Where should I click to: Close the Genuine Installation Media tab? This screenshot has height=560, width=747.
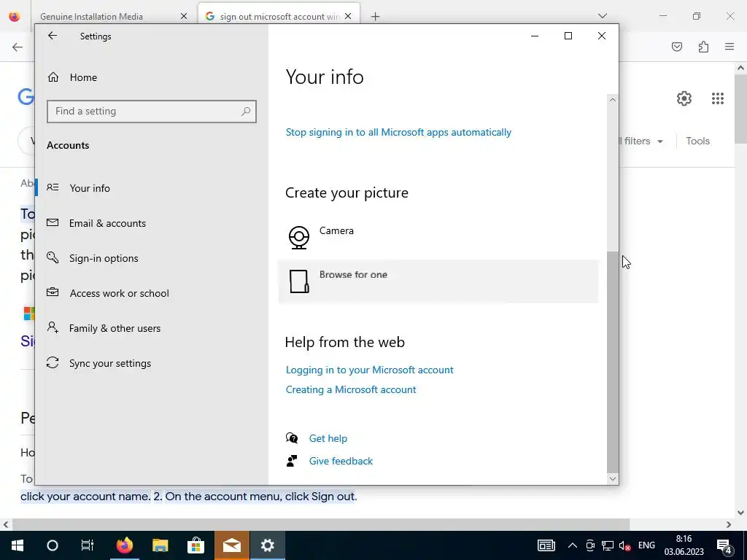point(184,16)
